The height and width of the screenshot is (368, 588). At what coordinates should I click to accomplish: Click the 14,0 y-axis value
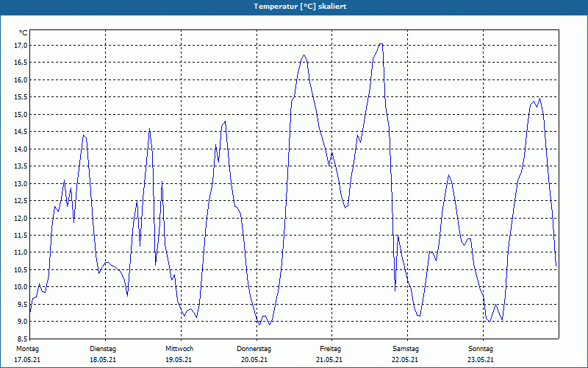[21, 149]
